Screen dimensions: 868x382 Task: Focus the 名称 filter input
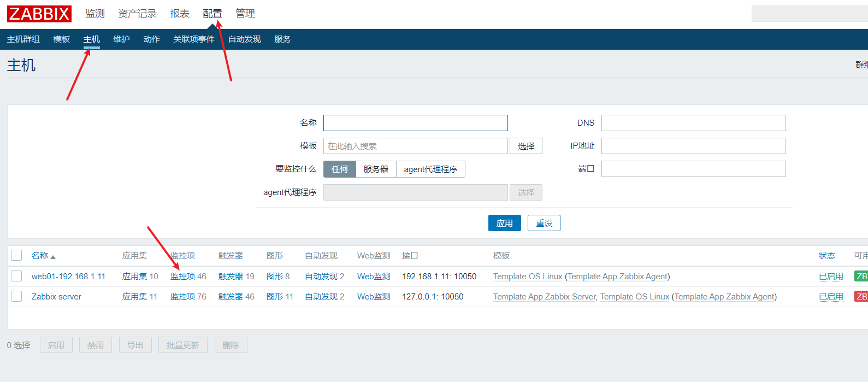click(416, 123)
